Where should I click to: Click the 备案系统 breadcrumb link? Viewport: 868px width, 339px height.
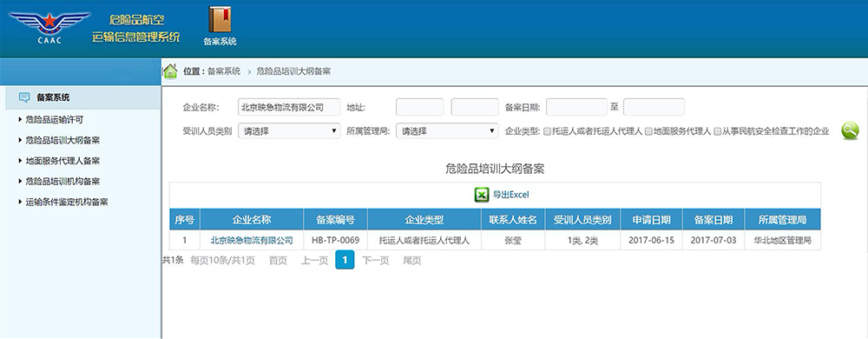tap(224, 71)
